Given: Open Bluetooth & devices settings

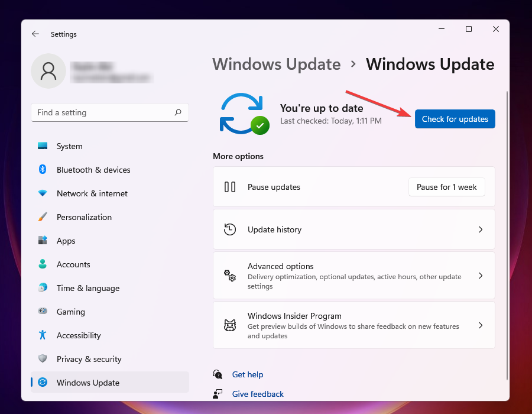Looking at the screenshot, I should pyautogui.click(x=109, y=170).
